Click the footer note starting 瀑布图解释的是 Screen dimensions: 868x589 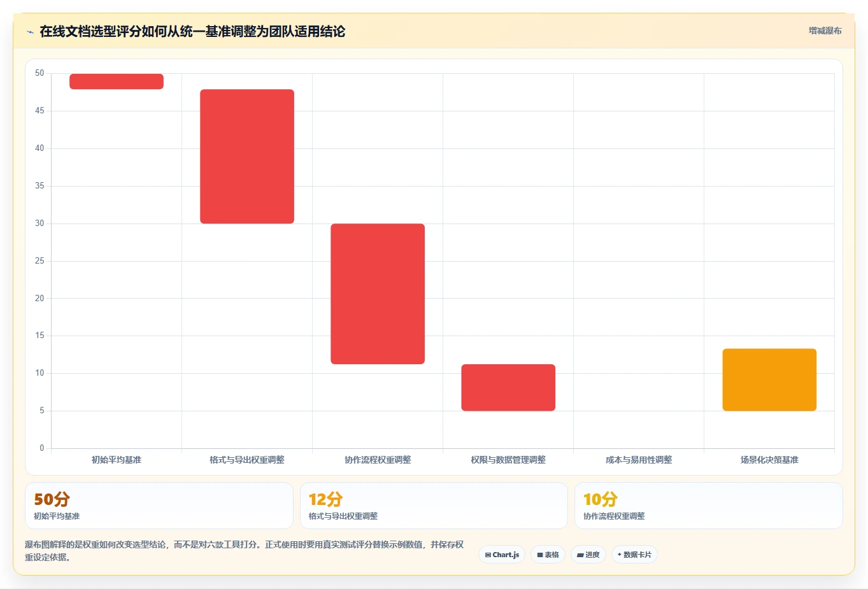[x=244, y=551]
